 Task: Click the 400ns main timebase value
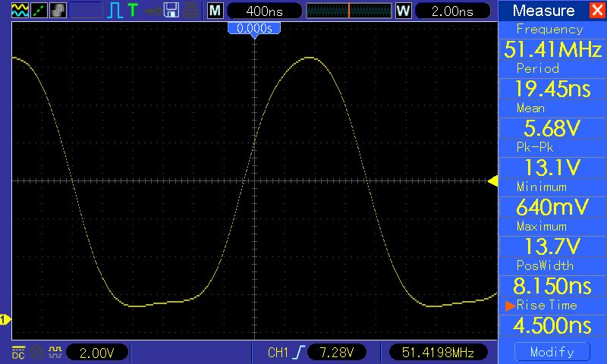coord(264,11)
